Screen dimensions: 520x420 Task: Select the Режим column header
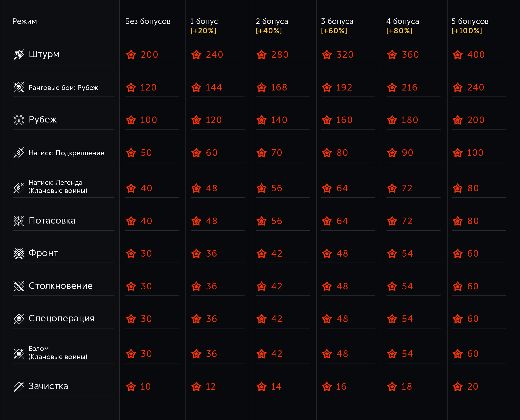click(x=25, y=21)
